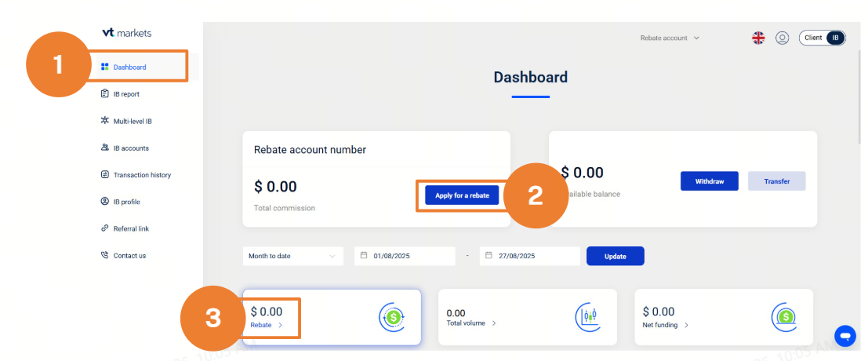Click the Total volume candlestick chart icon
The width and height of the screenshot is (868, 361).
[589, 316]
